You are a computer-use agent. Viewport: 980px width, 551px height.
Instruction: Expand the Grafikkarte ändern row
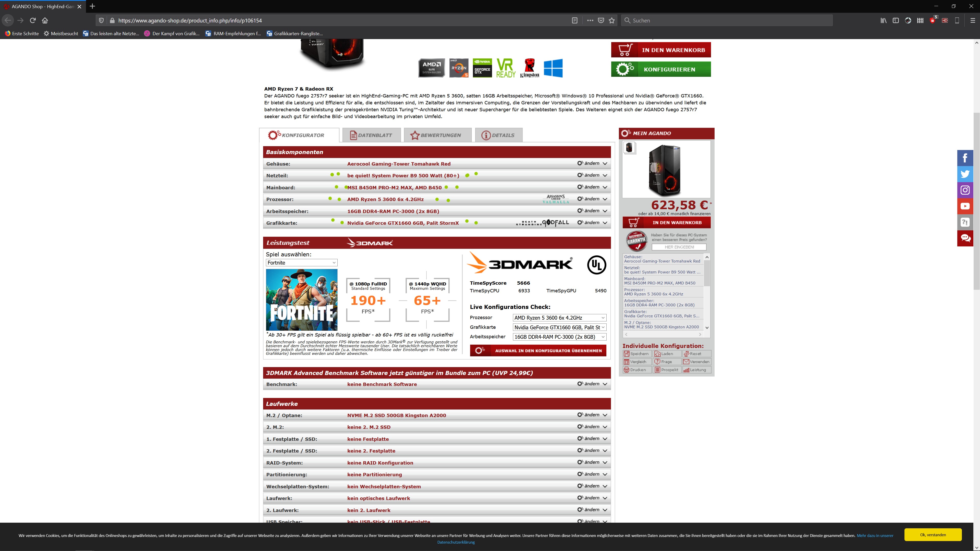[x=592, y=223]
